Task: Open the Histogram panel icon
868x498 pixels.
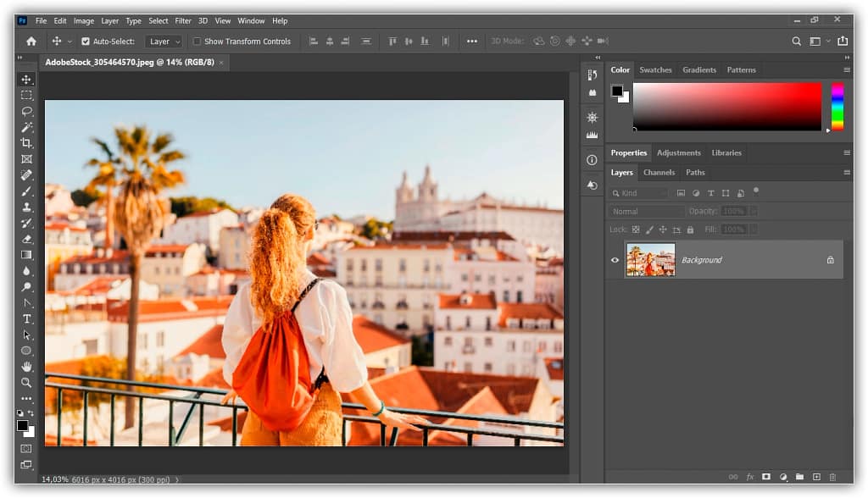Action: [x=592, y=135]
